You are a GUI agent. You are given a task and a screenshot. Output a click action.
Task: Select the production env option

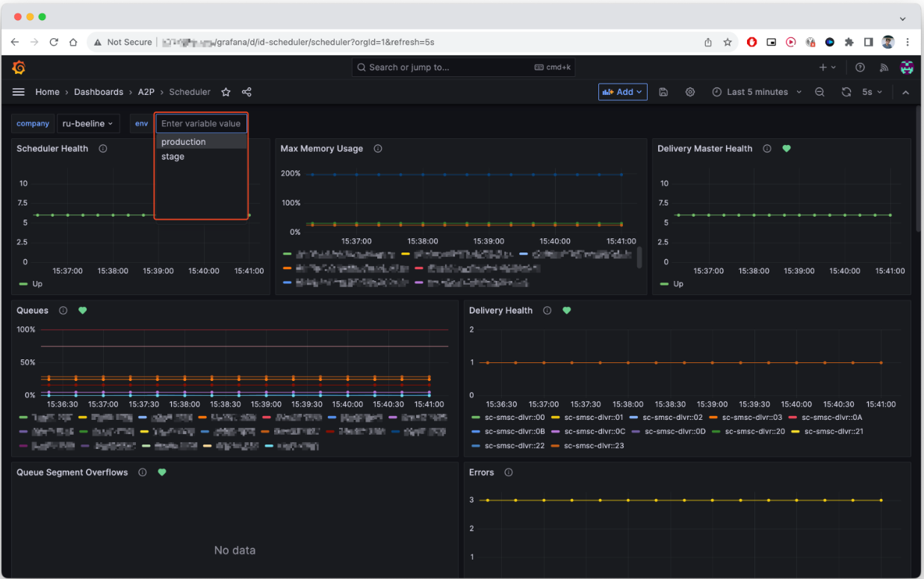pyautogui.click(x=200, y=142)
